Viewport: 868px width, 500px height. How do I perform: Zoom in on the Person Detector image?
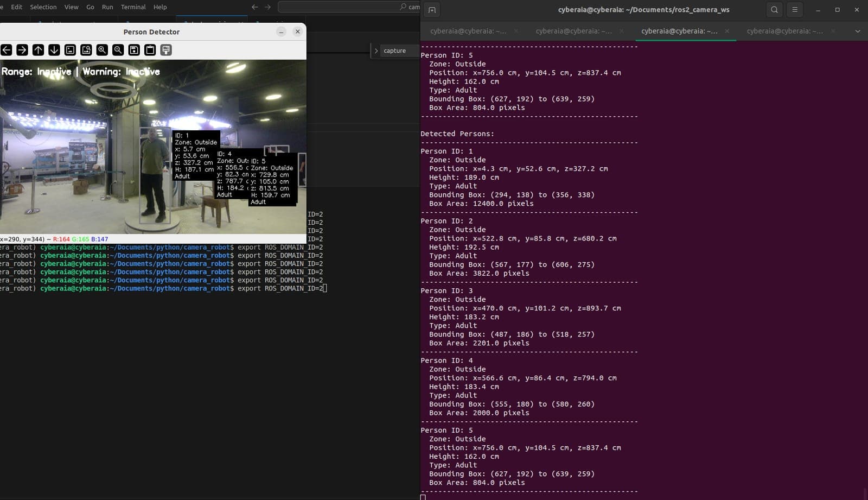102,50
